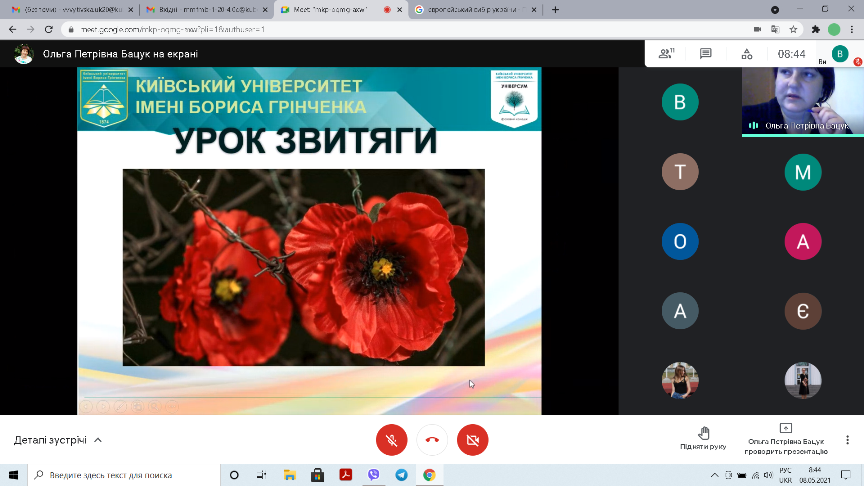864x486 pixels.
Task: Open the meeting chat panel
Action: (x=706, y=53)
